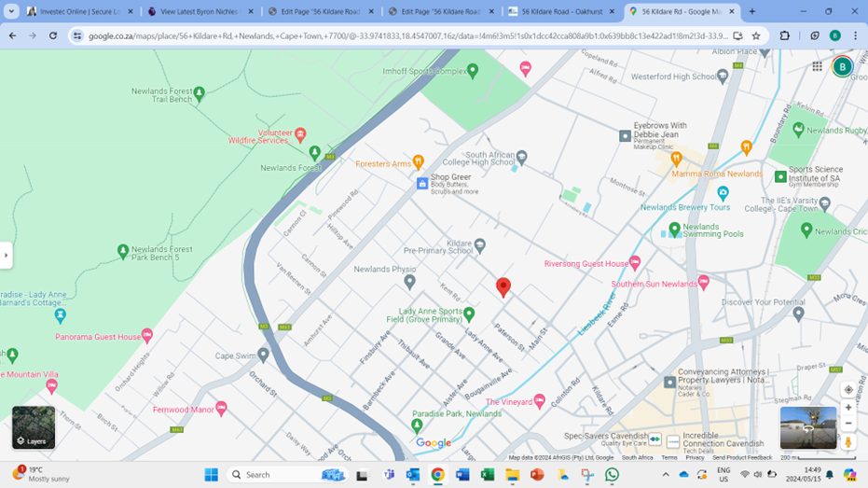Expand the collapsed side panel arrow

(6, 255)
